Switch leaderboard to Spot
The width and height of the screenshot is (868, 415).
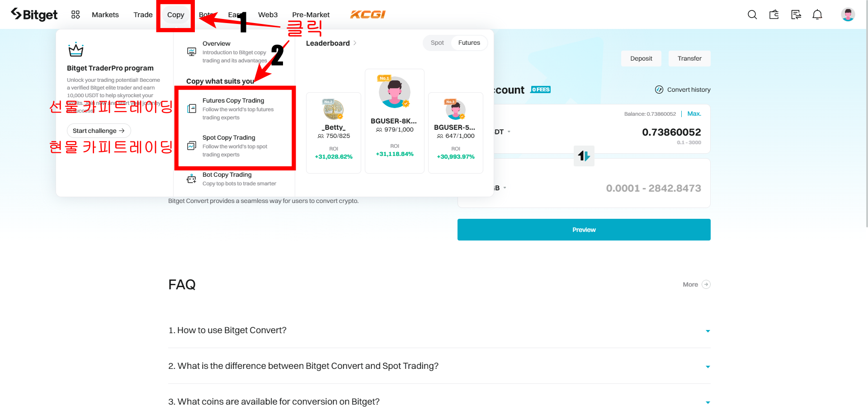pyautogui.click(x=437, y=42)
